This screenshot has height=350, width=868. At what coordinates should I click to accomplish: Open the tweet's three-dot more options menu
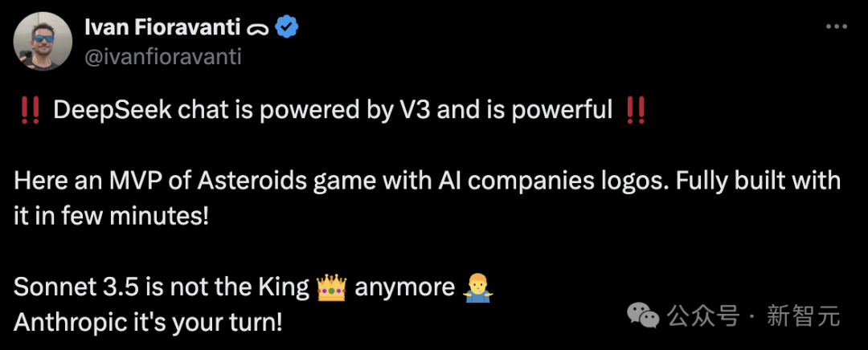click(x=837, y=27)
